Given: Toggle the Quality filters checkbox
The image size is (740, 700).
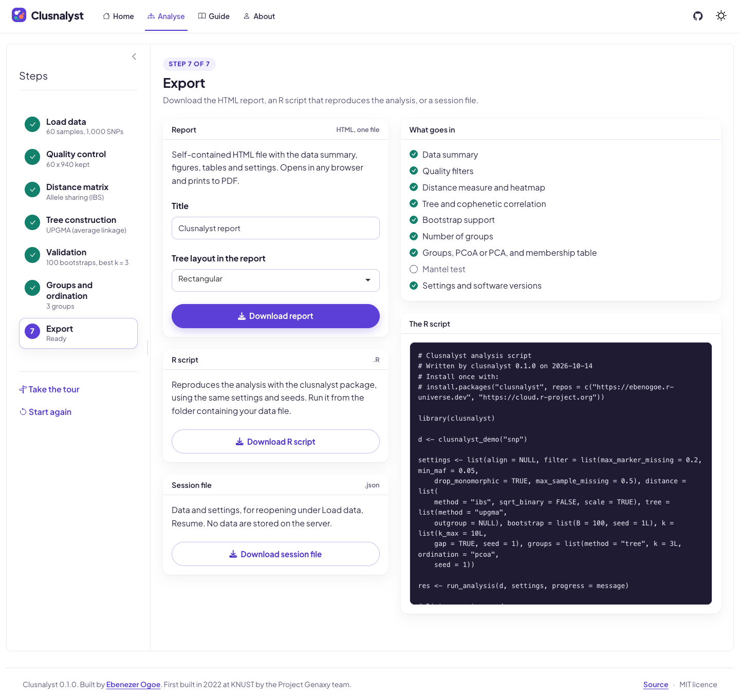Looking at the screenshot, I should pos(414,171).
